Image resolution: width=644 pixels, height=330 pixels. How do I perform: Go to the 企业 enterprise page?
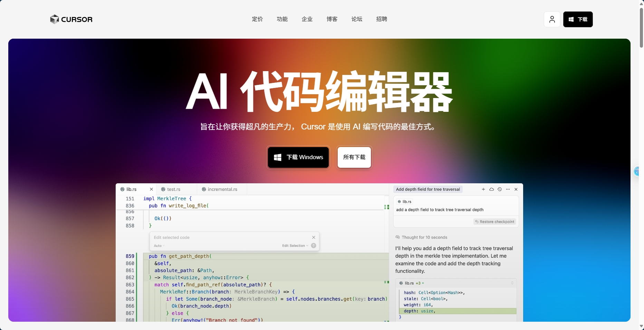[307, 19]
